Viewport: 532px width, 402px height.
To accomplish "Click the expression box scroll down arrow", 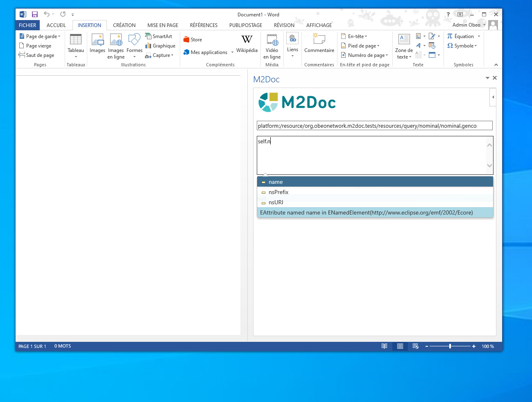I will 489,165.
